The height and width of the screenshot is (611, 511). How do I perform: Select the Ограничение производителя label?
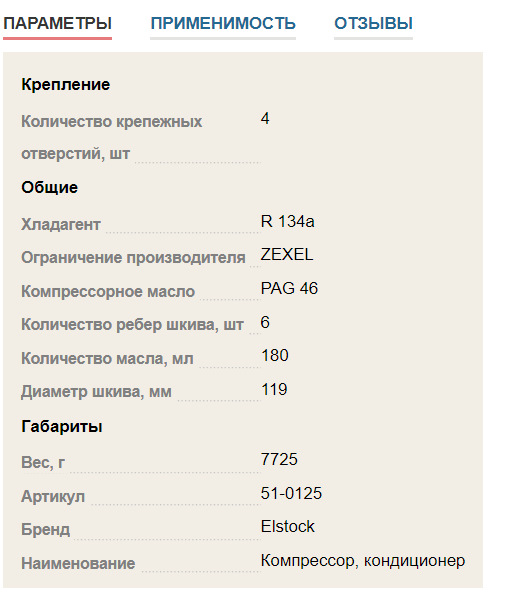coord(133,258)
